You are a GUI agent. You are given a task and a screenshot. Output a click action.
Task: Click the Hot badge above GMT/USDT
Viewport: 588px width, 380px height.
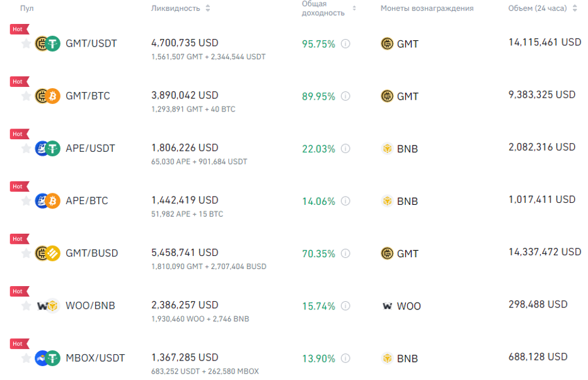click(x=19, y=29)
